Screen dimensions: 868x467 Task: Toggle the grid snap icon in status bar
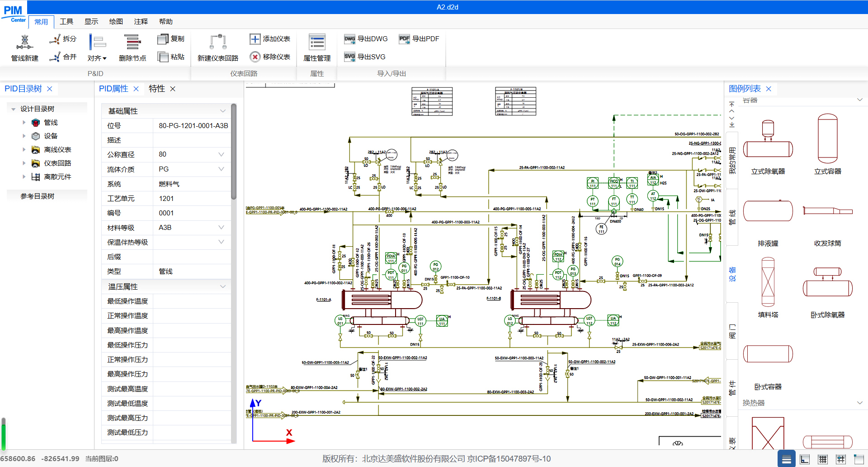tap(841, 459)
